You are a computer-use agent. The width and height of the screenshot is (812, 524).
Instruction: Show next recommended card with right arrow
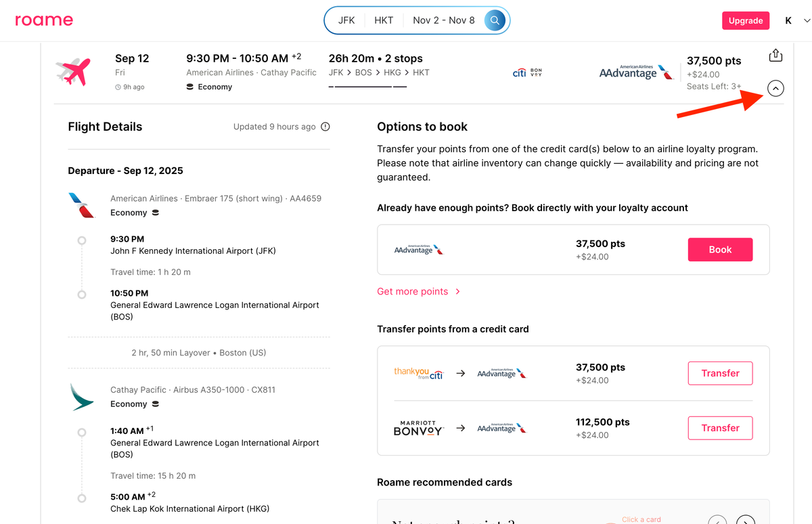tap(745, 520)
